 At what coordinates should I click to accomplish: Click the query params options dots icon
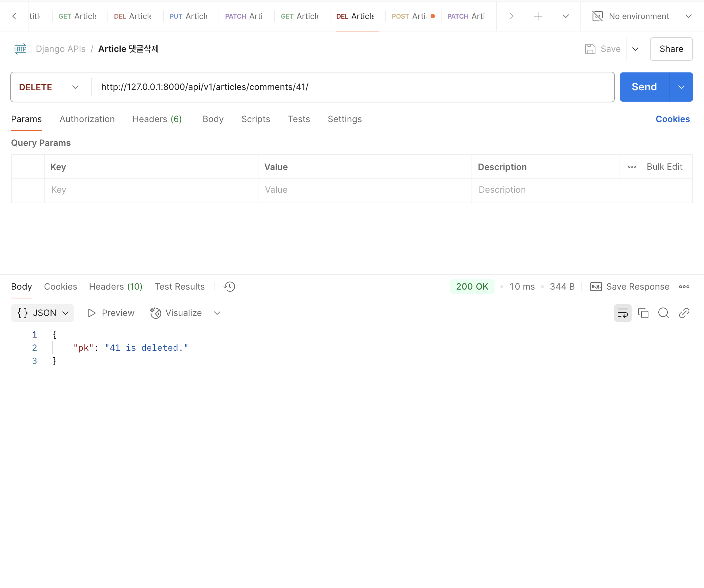(632, 167)
